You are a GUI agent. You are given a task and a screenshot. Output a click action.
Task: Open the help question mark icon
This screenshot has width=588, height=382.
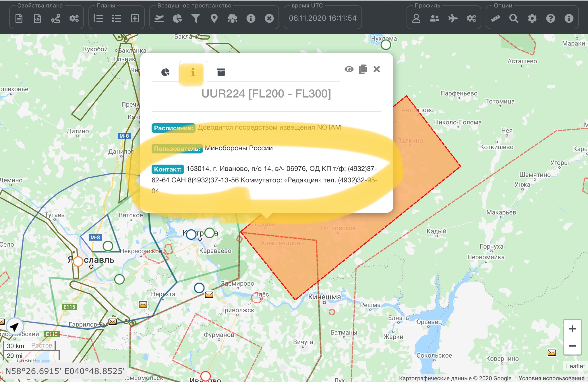coord(550,19)
